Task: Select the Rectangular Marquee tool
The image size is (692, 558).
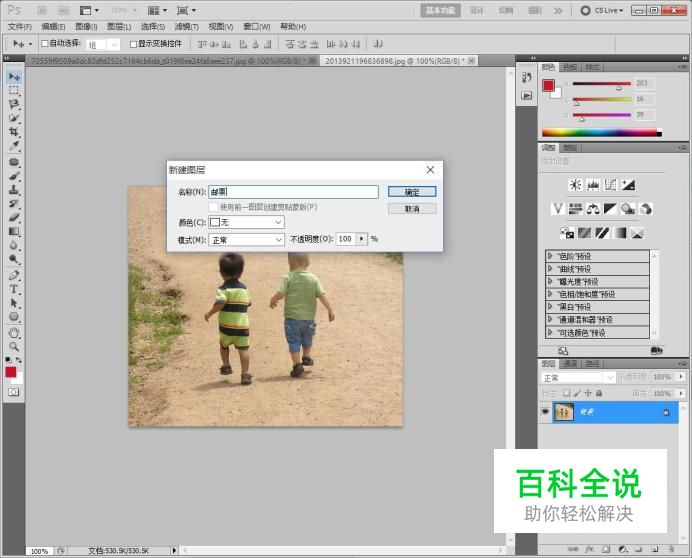Action: [14, 90]
